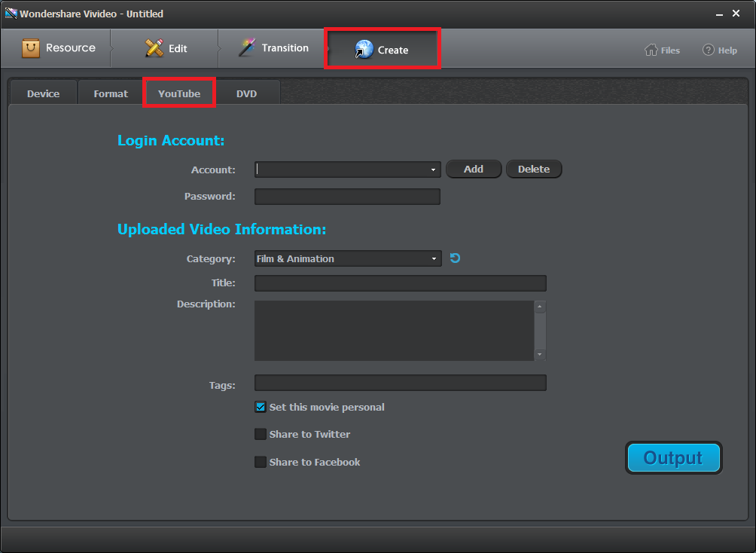
Task: Expand the Account dropdown arrow
Action: click(x=433, y=170)
